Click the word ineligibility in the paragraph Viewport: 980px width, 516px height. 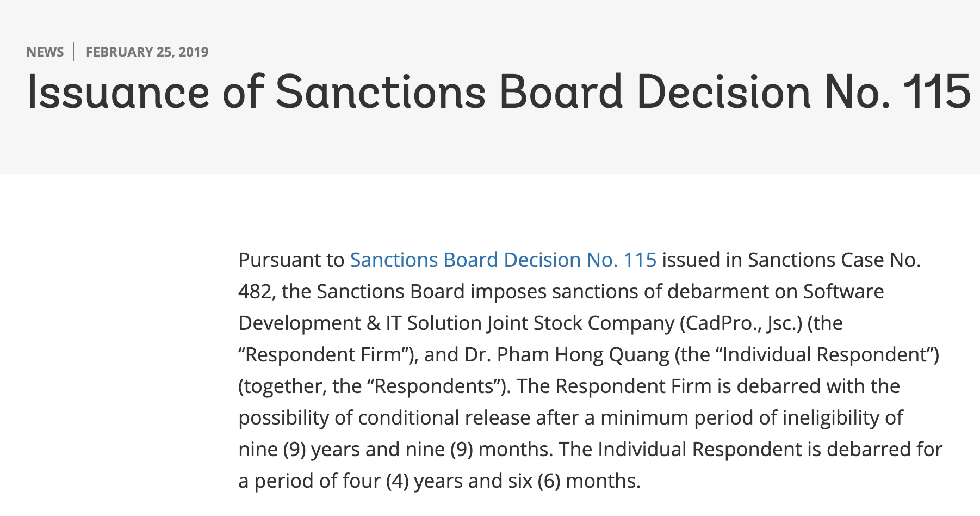pyautogui.click(x=830, y=418)
